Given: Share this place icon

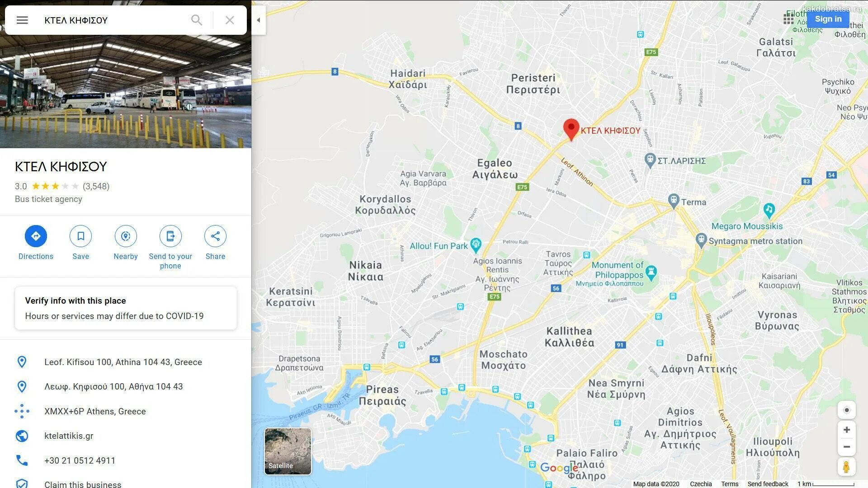Looking at the screenshot, I should (215, 236).
